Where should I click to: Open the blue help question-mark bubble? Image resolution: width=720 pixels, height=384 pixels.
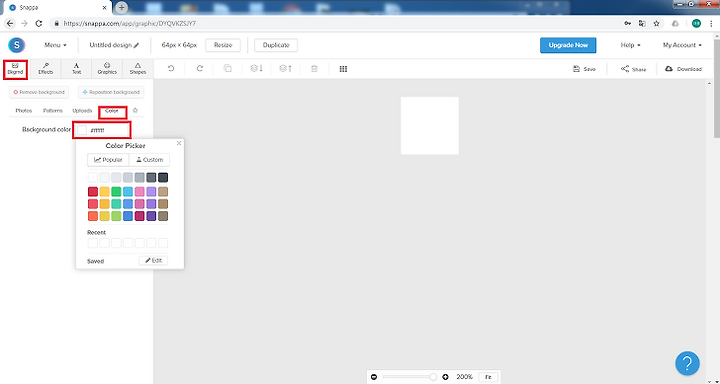[x=687, y=363]
